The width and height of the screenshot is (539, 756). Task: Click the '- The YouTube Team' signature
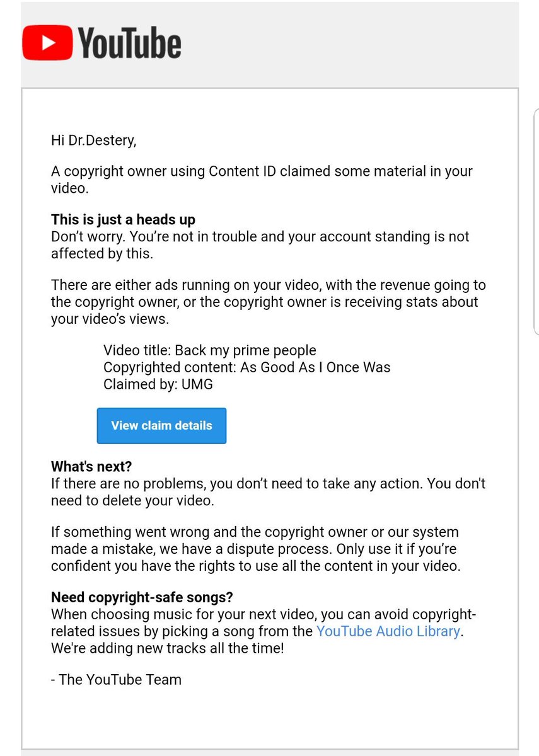(116, 680)
